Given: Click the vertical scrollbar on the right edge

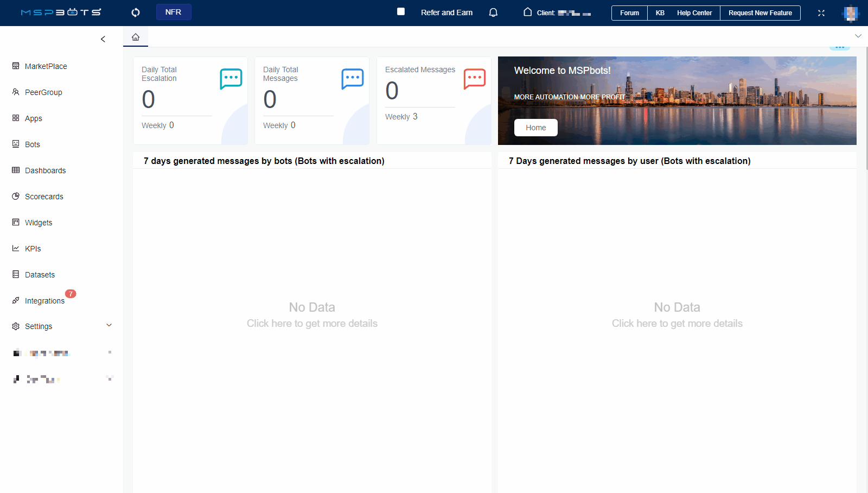Looking at the screenshot, I should 866,109.
